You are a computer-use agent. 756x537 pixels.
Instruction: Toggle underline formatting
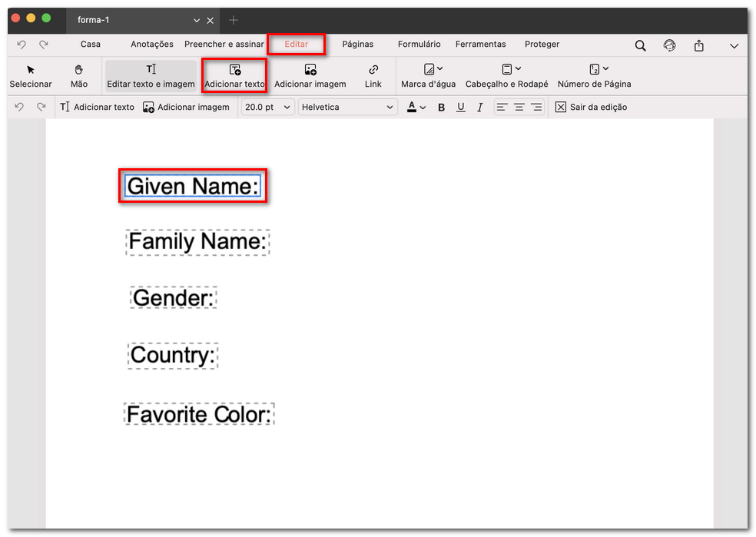[460, 108]
